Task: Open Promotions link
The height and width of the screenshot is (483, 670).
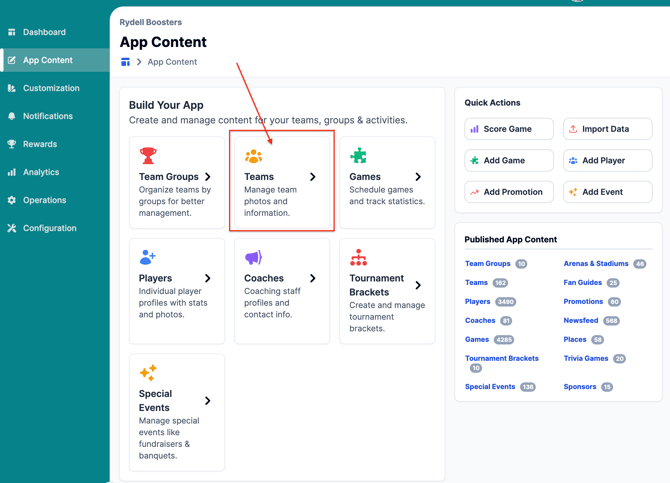Action: pyautogui.click(x=583, y=301)
